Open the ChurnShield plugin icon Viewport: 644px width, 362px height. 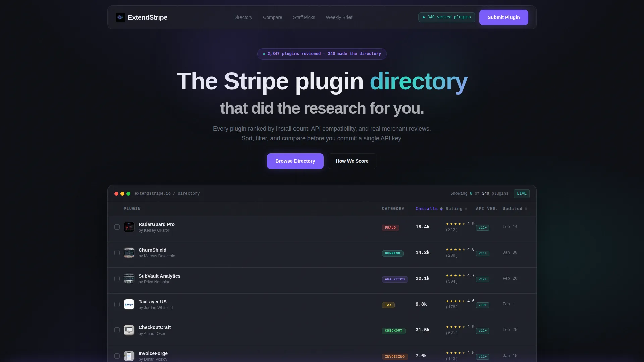pos(129,253)
